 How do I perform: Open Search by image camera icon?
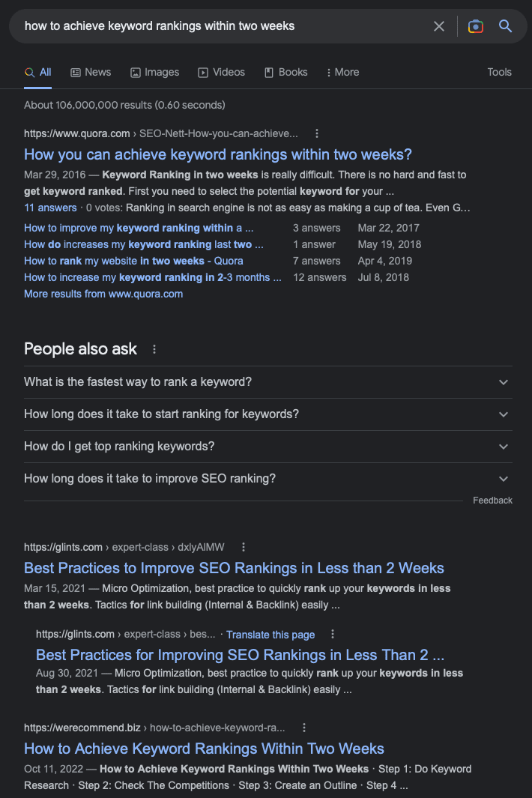coord(476,26)
